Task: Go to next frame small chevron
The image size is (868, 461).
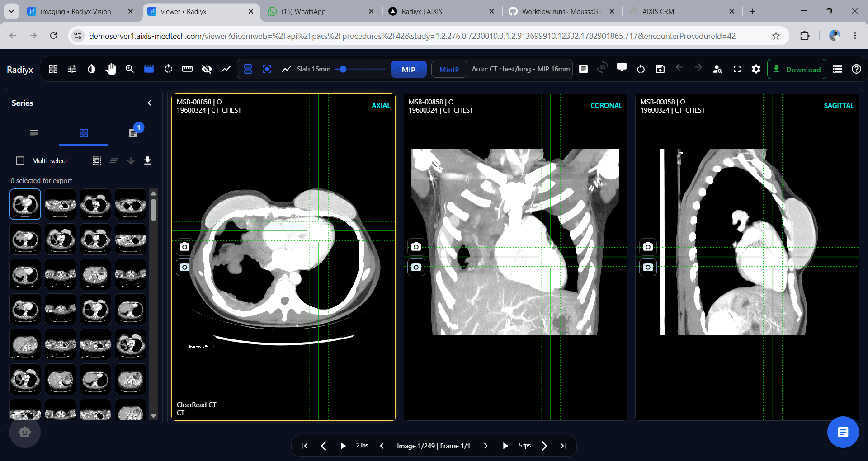Action: coord(486,446)
